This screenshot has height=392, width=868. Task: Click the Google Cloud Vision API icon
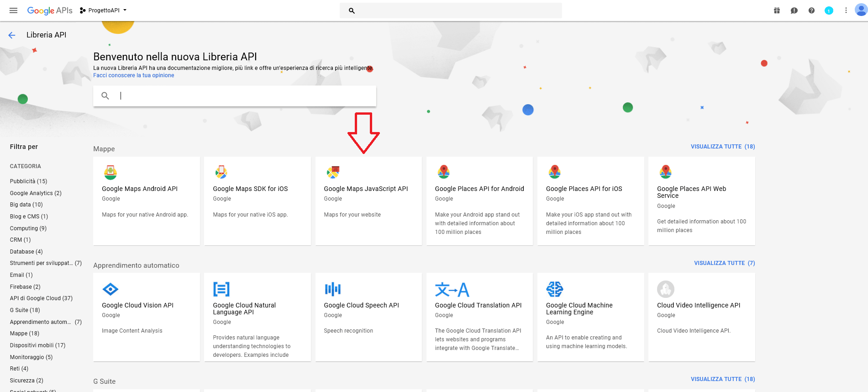click(x=110, y=289)
